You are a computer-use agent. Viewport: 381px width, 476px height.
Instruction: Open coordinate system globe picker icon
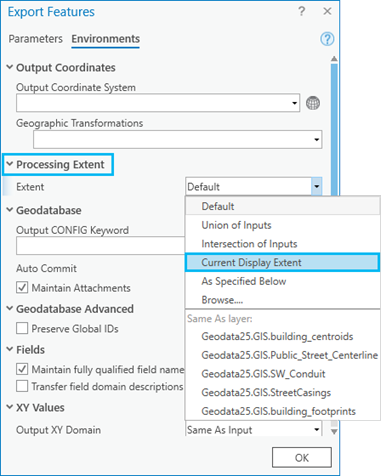pyautogui.click(x=313, y=103)
